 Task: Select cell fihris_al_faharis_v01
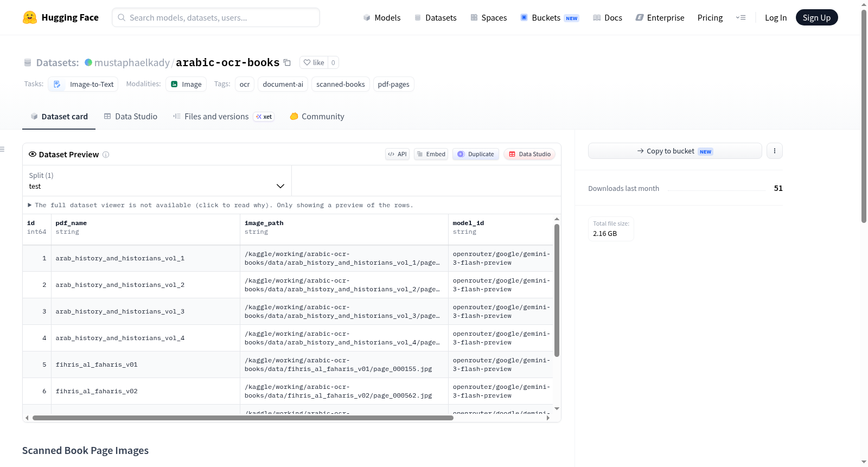click(145, 364)
